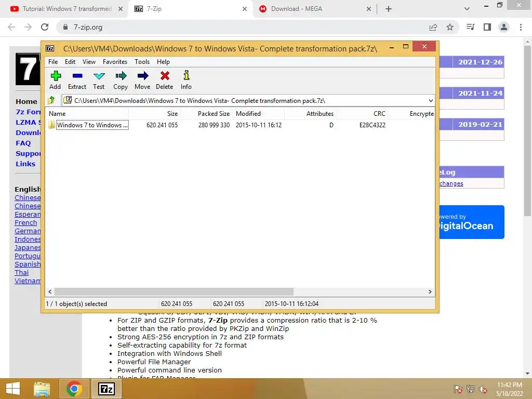Image resolution: width=532 pixels, height=399 pixels.
Task: Sort file list by Name column
Action: [x=87, y=114]
